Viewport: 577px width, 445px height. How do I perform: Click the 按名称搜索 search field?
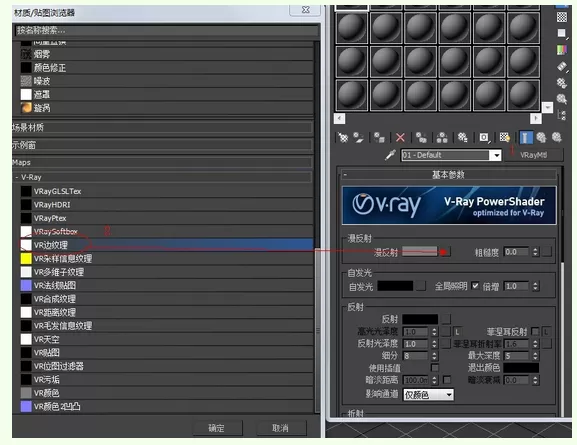(x=167, y=30)
